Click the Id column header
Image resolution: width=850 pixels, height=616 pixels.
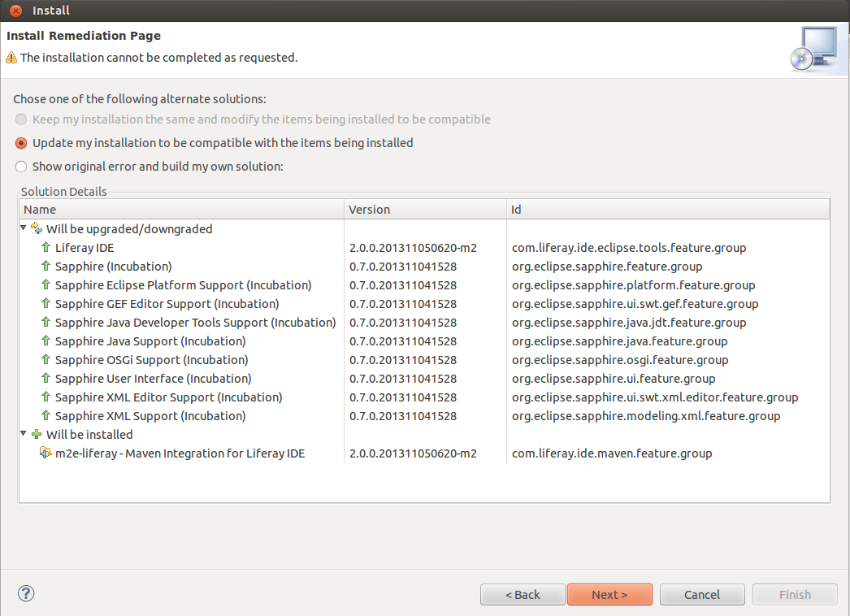[x=667, y=210]
